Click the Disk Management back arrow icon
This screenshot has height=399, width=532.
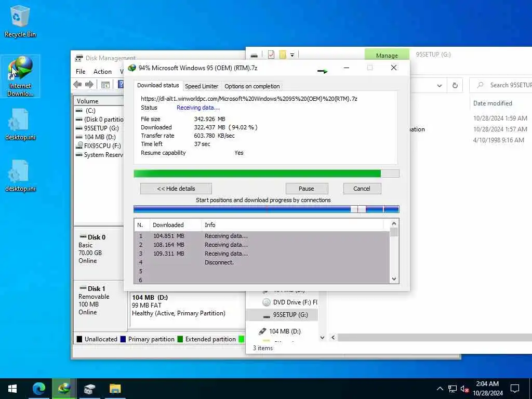coord(77,85)
